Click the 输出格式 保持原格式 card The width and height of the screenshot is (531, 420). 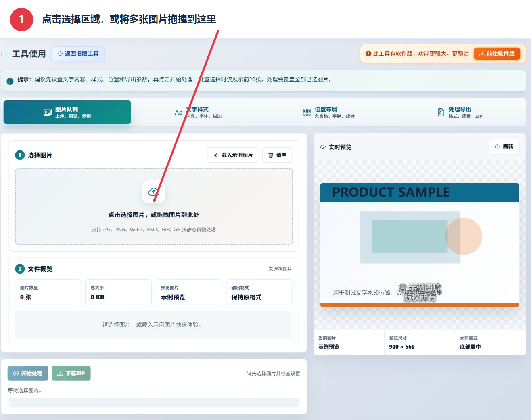point(259,293)
